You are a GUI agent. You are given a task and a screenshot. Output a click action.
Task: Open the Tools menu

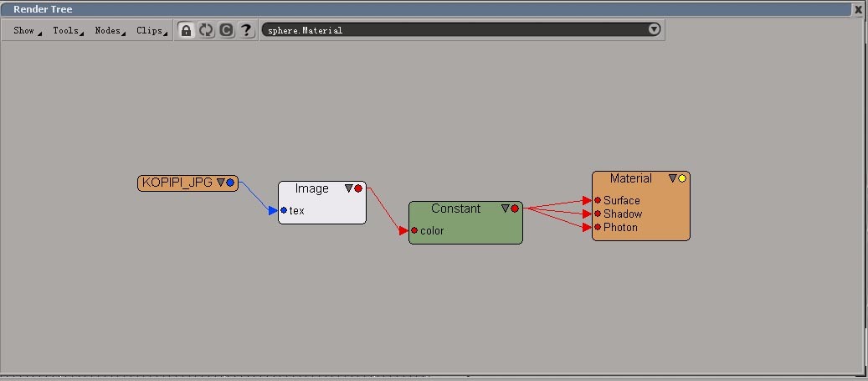[67, 30]
